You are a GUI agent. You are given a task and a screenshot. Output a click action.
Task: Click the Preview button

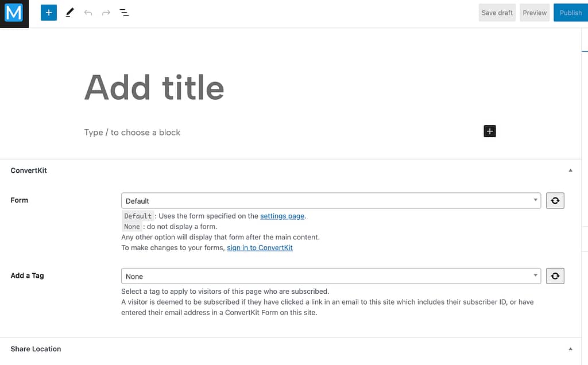tap(535, 13)
